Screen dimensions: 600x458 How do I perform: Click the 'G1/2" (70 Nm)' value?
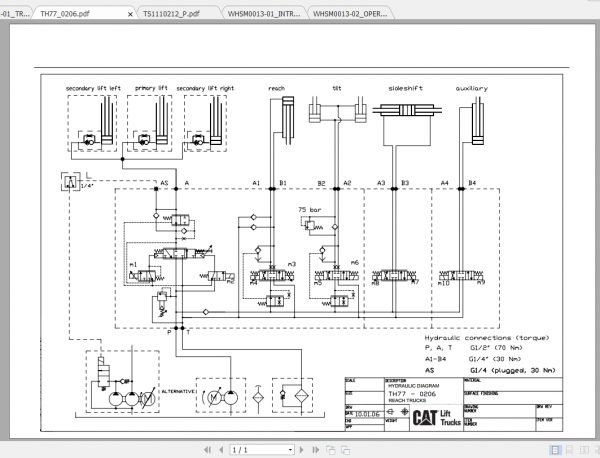click(496, 348)
